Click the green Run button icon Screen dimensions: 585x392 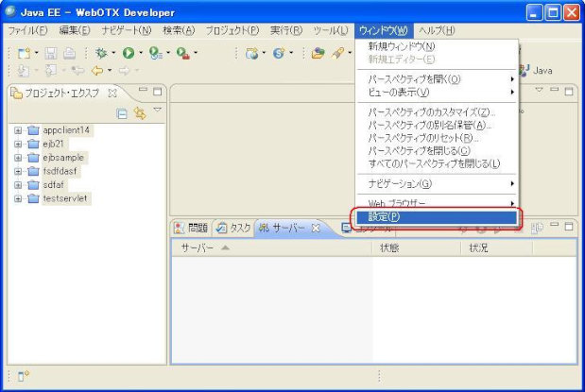tap(127, 54)
